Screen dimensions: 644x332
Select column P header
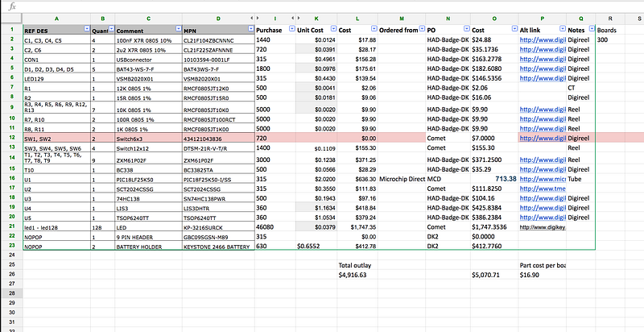pos(543,19)
